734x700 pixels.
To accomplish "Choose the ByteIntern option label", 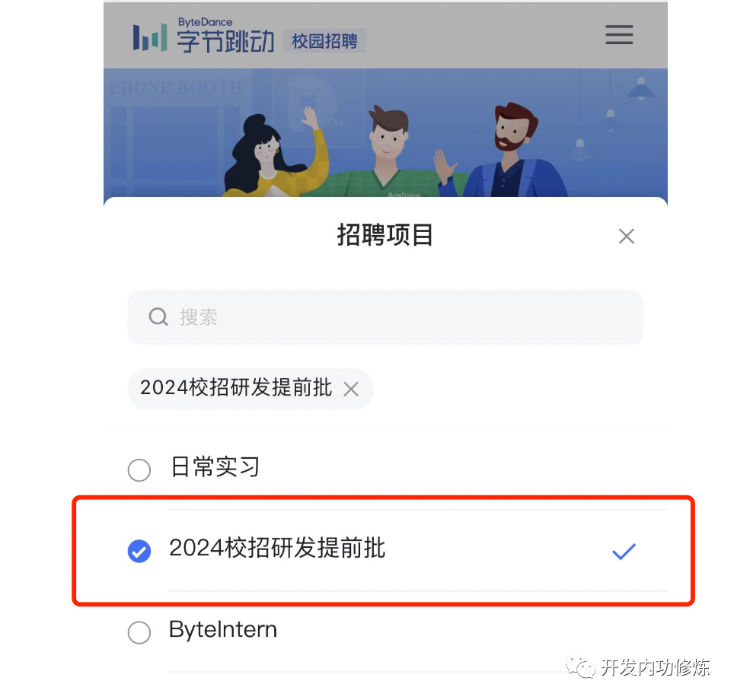I will point(223,629).
